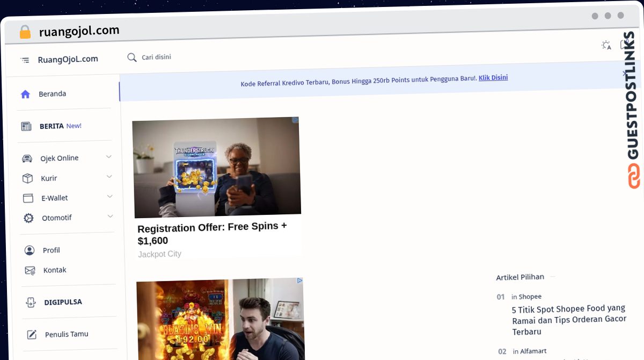Screen dimensions: 644x360
Task: Click the search magnifier icon
Action: pos(131,57)
